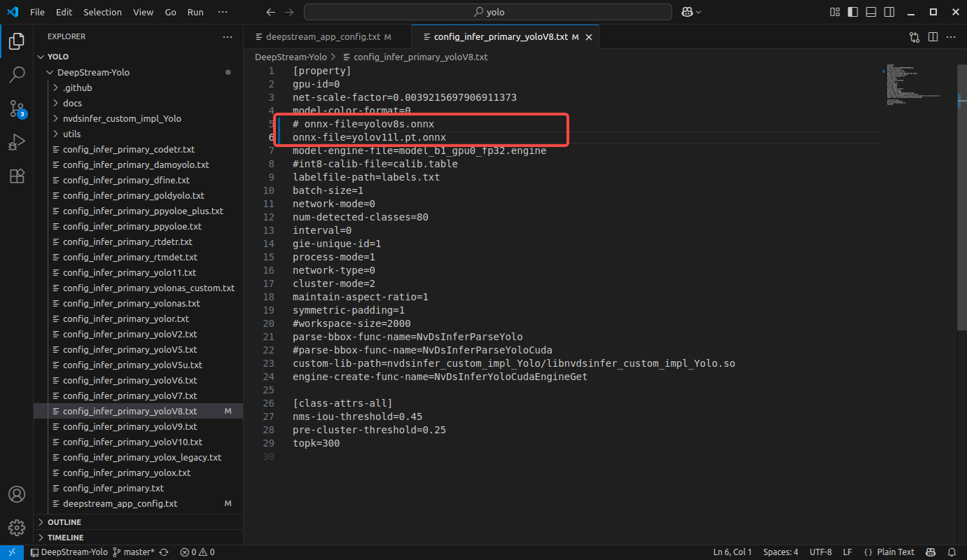Change encoding via UTF-8 status item

click(x=821, y=552)
